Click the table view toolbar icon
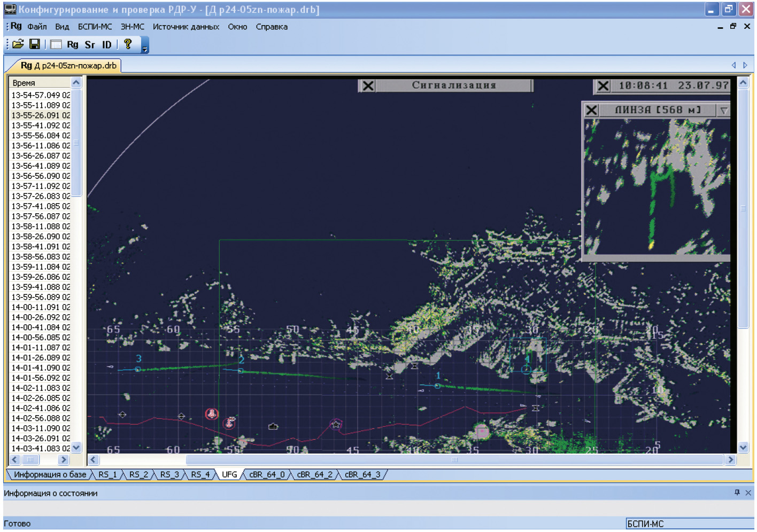The width and height of the screenshot is (757, 532). (x=56, y=44)
